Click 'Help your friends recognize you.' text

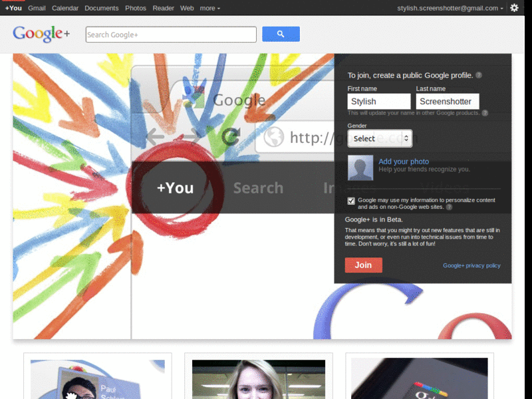tap(424, 170)
